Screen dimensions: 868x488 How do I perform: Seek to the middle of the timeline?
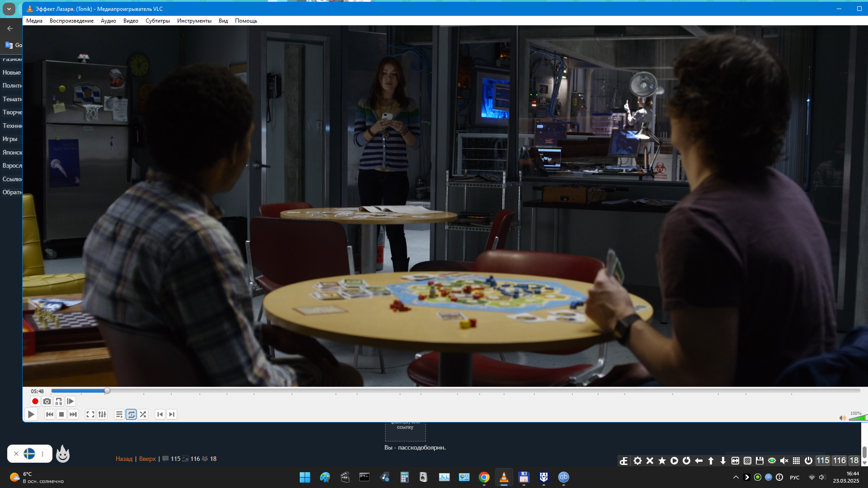pos(456,390)
